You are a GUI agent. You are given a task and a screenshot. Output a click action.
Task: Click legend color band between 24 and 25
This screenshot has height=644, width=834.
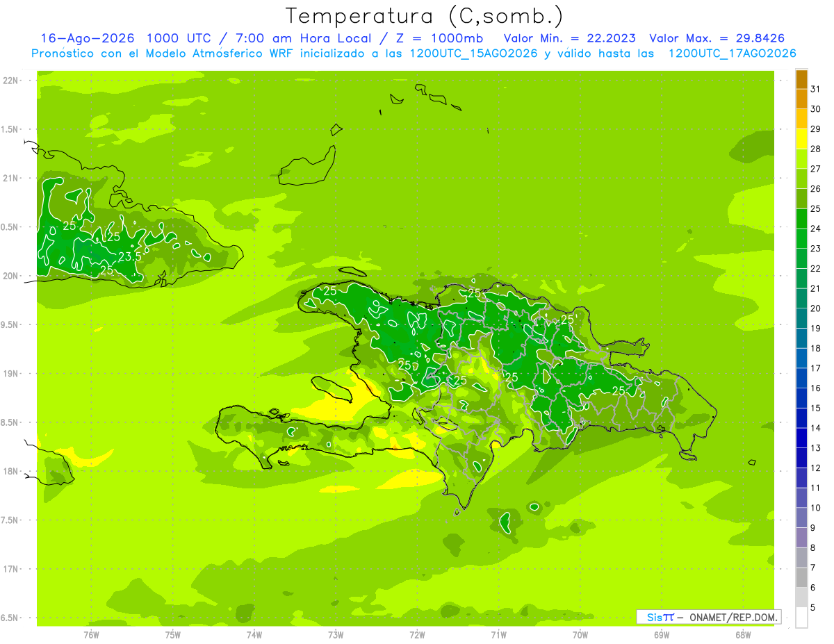tap(801, 219)
